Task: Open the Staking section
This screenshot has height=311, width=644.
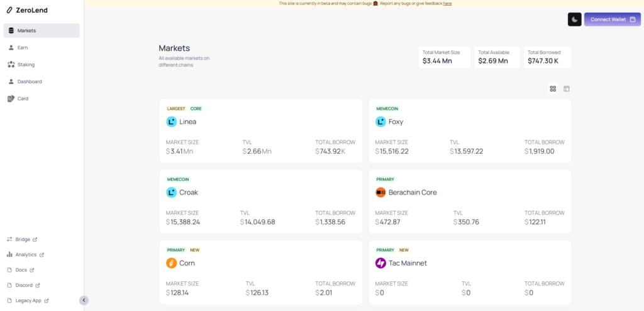Action: coord(26,64)
